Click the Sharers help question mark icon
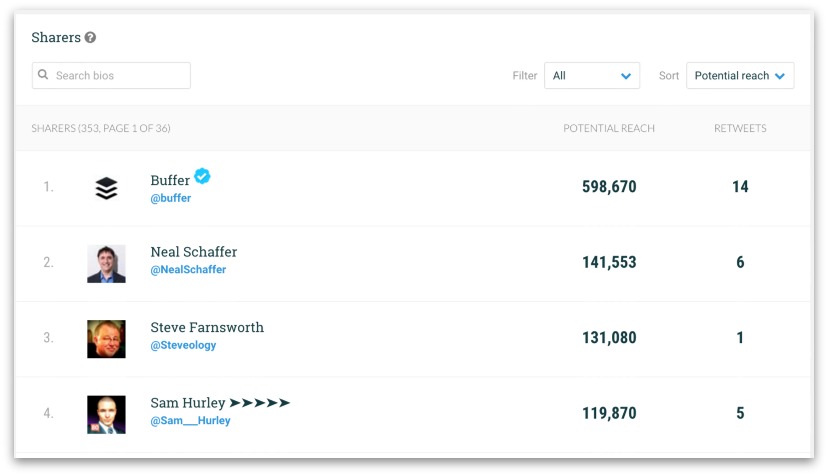This screenshot has width=828, height=476. click(x=90, y=38)
